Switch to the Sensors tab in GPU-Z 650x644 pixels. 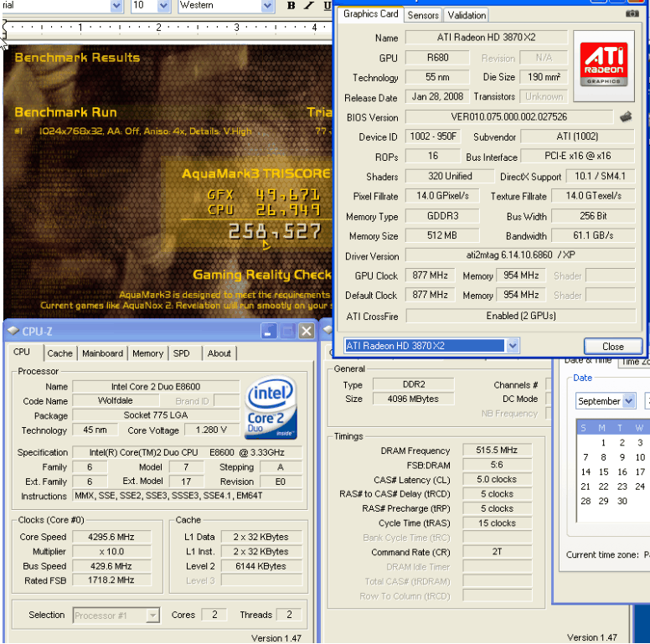click(423, 15)
